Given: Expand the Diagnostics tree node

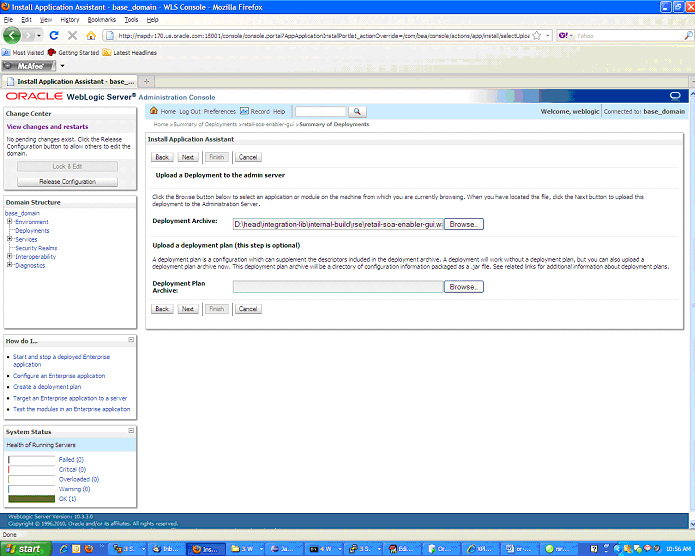Looking at the screenshot, I should click(x=9, y=265).
